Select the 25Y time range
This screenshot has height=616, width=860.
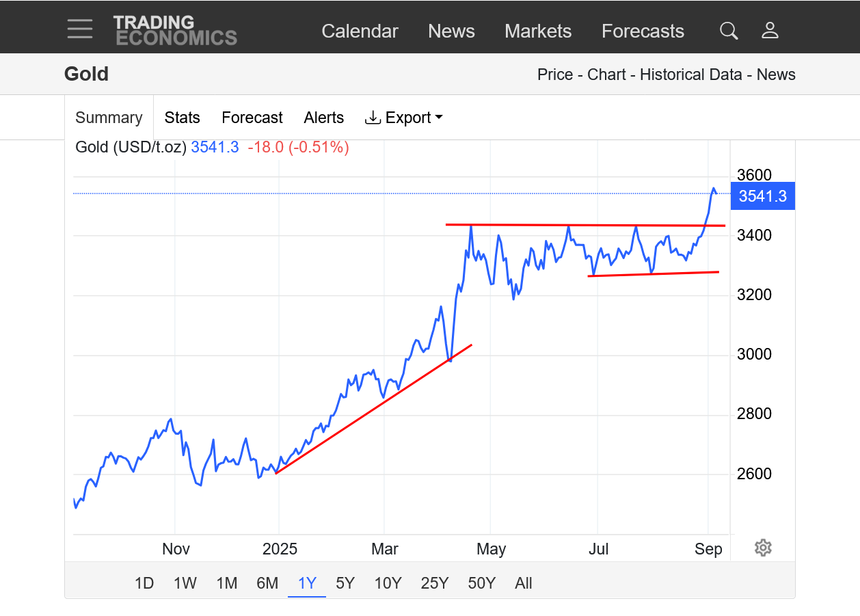pos(435,583)
